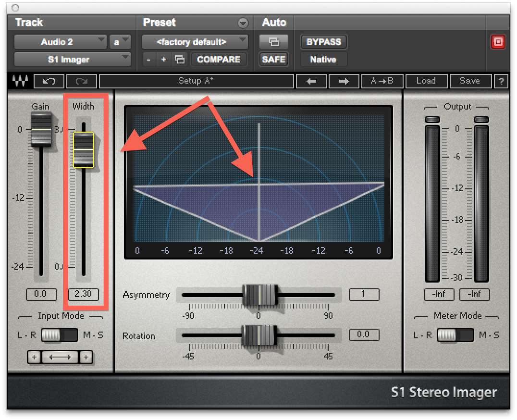Undo the last plugin change
This screenshot has height=420, width=517.
pos(49,81)
